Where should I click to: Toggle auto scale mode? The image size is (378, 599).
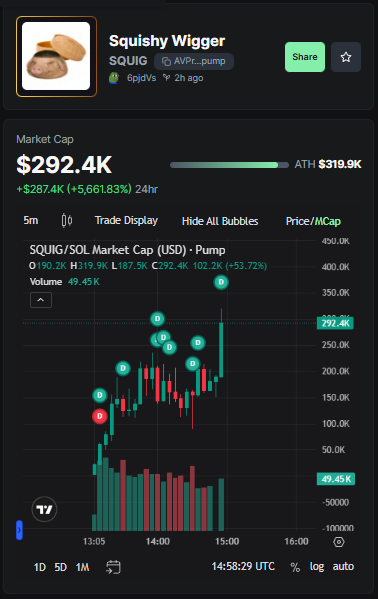pos(343,566)
